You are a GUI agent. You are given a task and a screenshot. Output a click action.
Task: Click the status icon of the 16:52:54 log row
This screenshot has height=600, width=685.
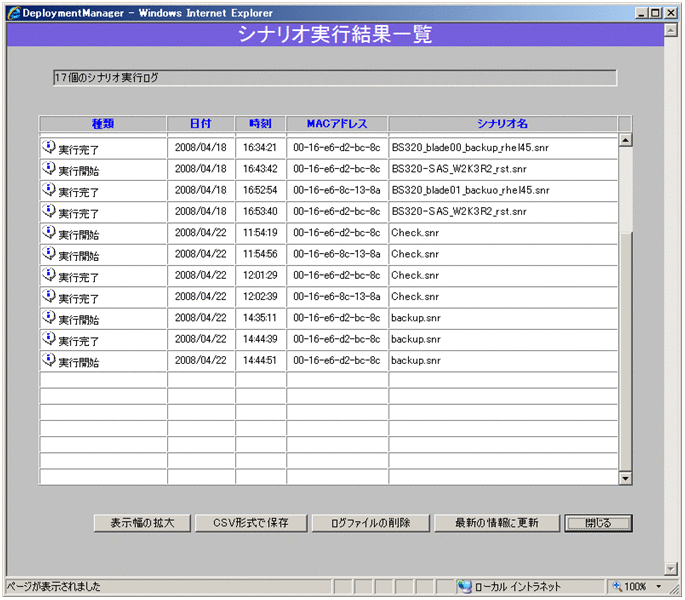(x=49, y=190)
